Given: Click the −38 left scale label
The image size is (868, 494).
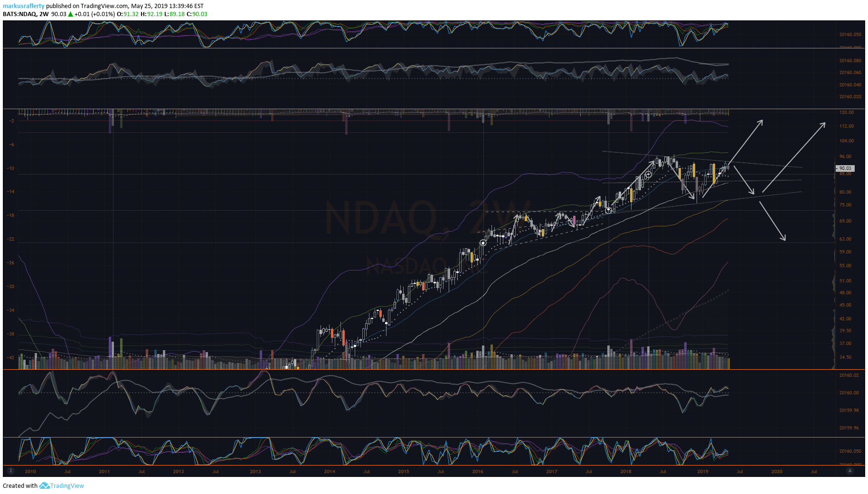Looking at the screenshot, I should click(10, 334).
